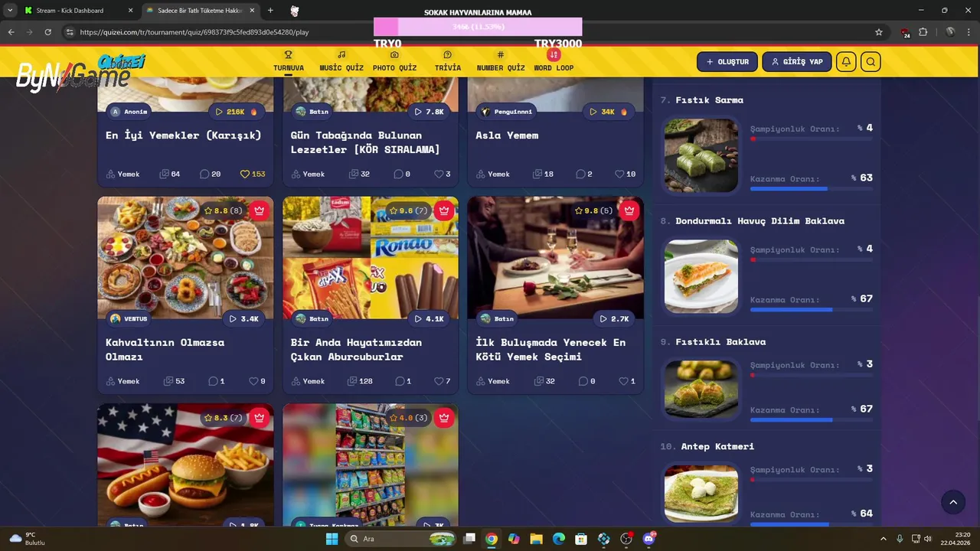Open Chrome three-dot menu
Image resolution: width=980 pixels, height=551 pixels.
(x=969, y=32)
